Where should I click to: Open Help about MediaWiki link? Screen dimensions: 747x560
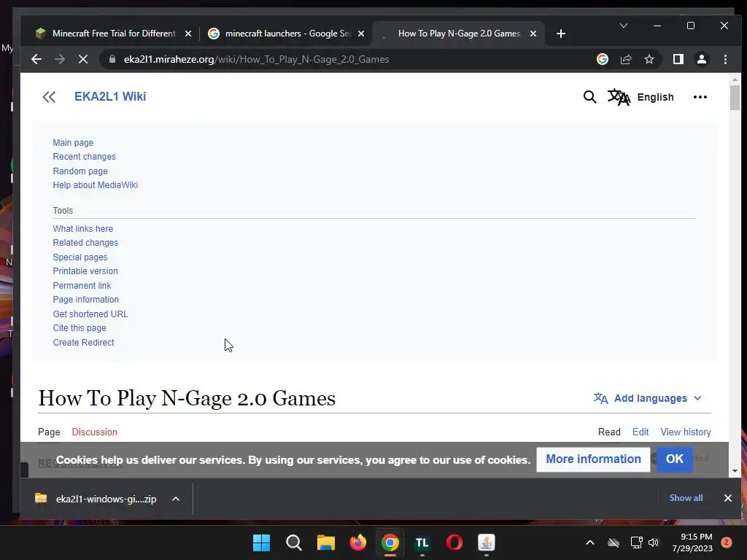96,185
